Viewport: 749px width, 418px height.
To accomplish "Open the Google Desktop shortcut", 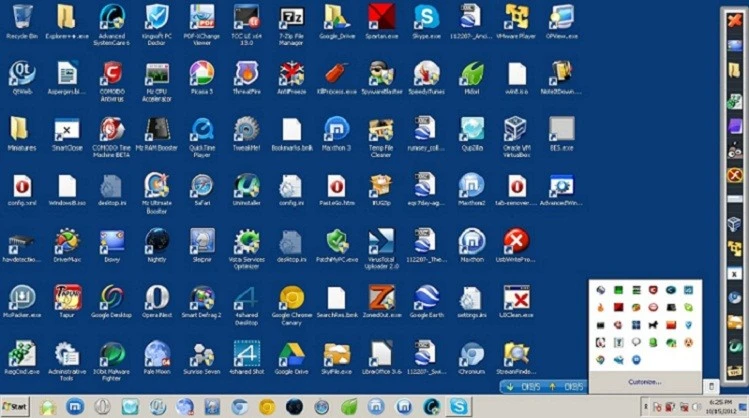I will (111, 301).
